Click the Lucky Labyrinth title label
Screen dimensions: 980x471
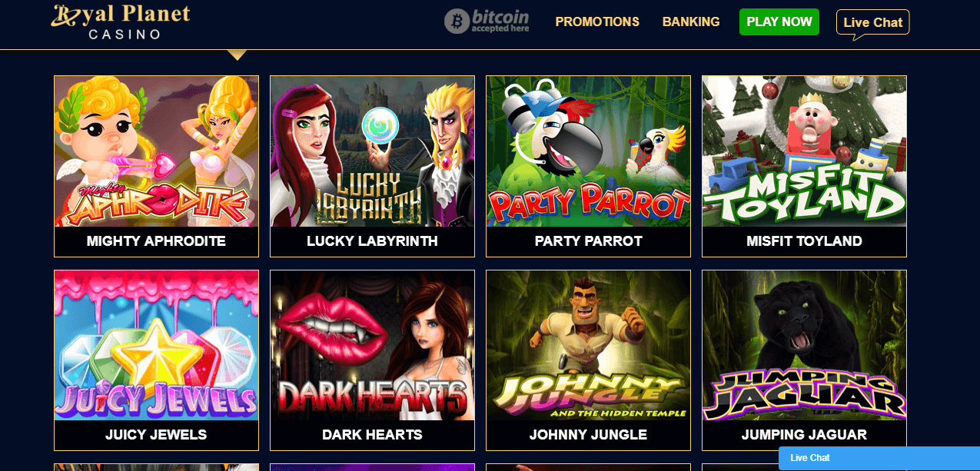(372, 241)
